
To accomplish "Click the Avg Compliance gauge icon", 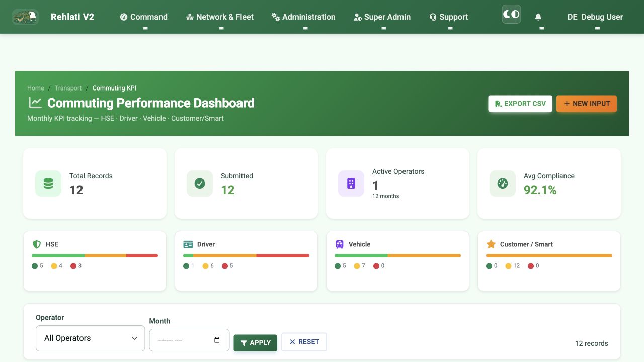I will pyautogui.click(x=503, y=184).
